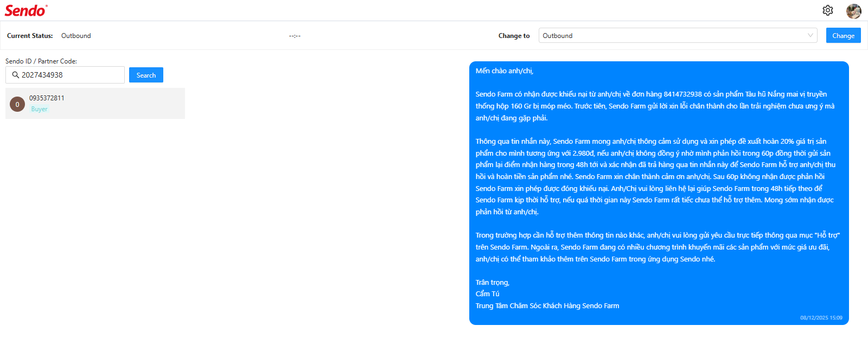Click the dropdown chevron arrow
This screenshot has width=868, height=338.
[810, 35]
